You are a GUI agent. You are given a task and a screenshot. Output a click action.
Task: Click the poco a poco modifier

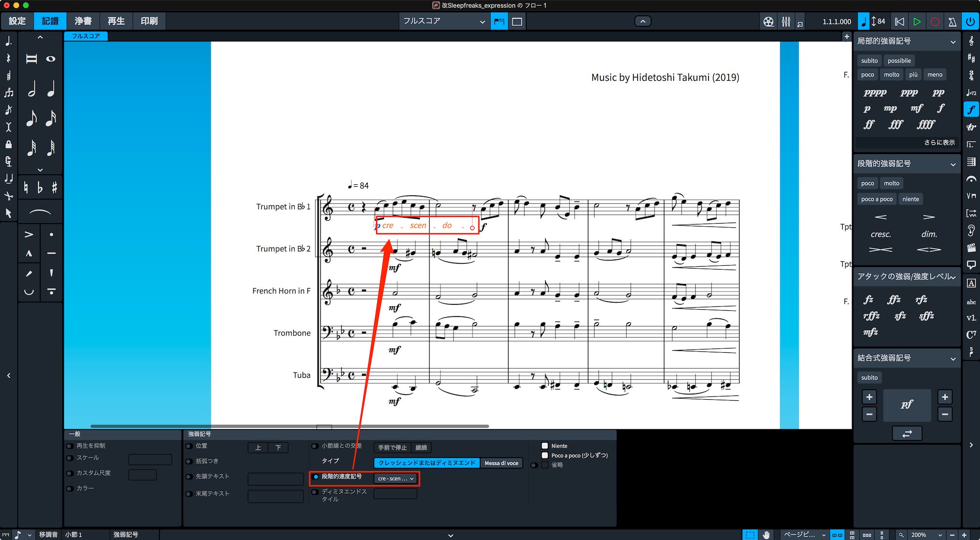pyautogui.click(x=877, y=199)
